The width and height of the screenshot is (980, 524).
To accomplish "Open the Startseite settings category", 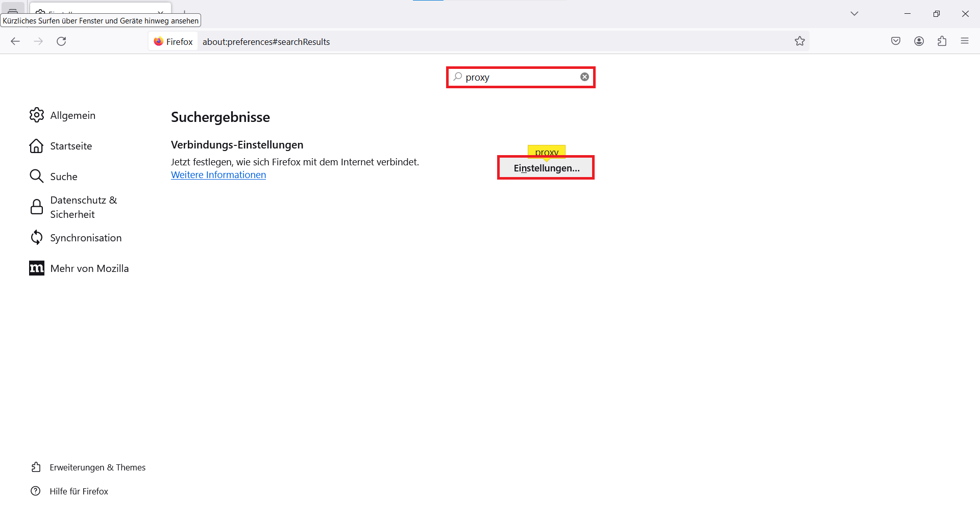I will (x=71, y=146).
